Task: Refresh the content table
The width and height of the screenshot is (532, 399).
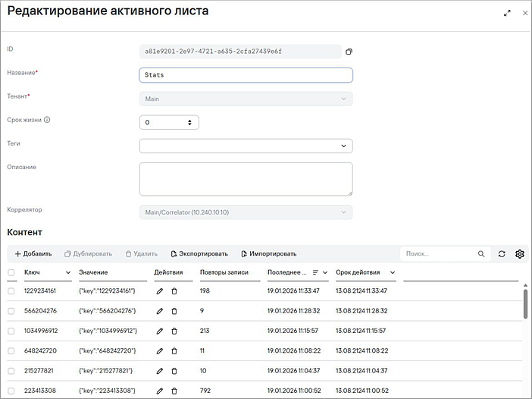Action: tap(502, 254)
